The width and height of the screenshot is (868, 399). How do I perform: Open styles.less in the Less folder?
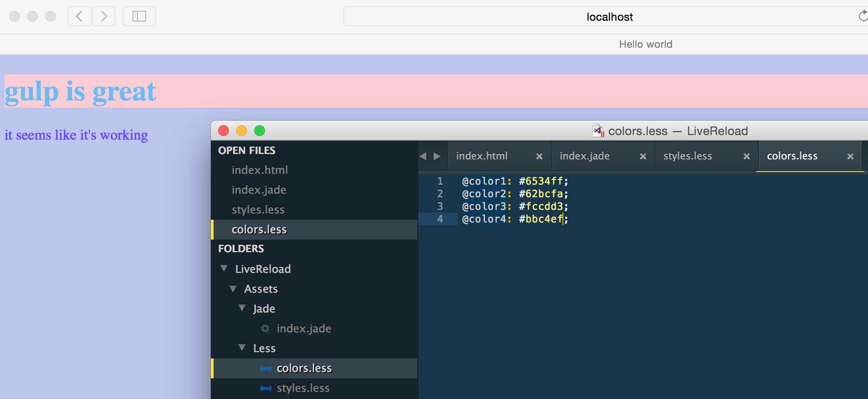pyautogui.click(x=303, y=388)
